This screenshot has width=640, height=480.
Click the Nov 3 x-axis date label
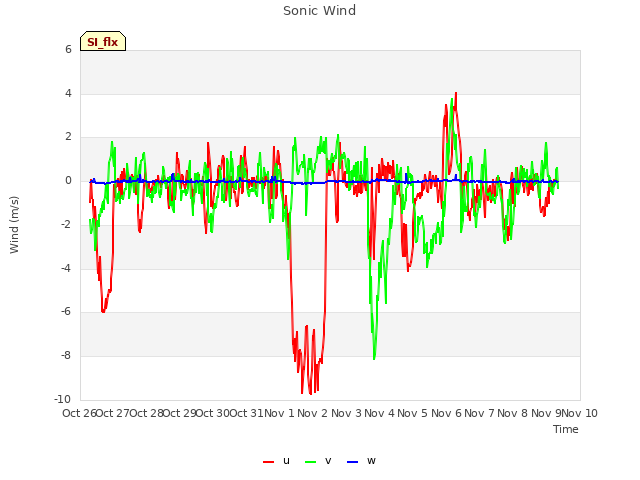346,413
